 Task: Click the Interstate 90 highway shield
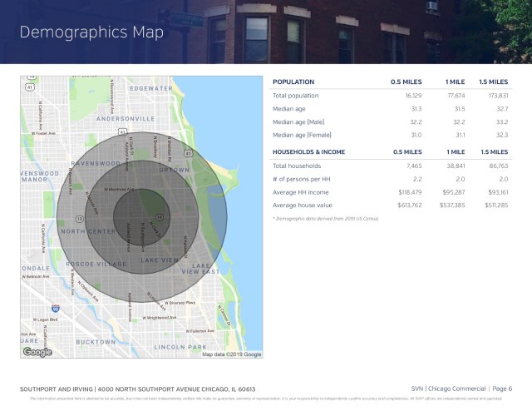(55, 308)
